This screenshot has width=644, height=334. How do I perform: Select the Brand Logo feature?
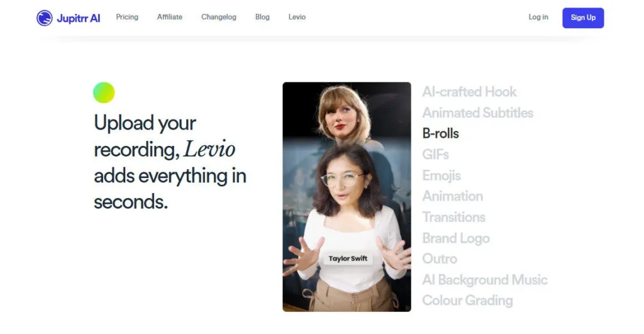point(456,238)
